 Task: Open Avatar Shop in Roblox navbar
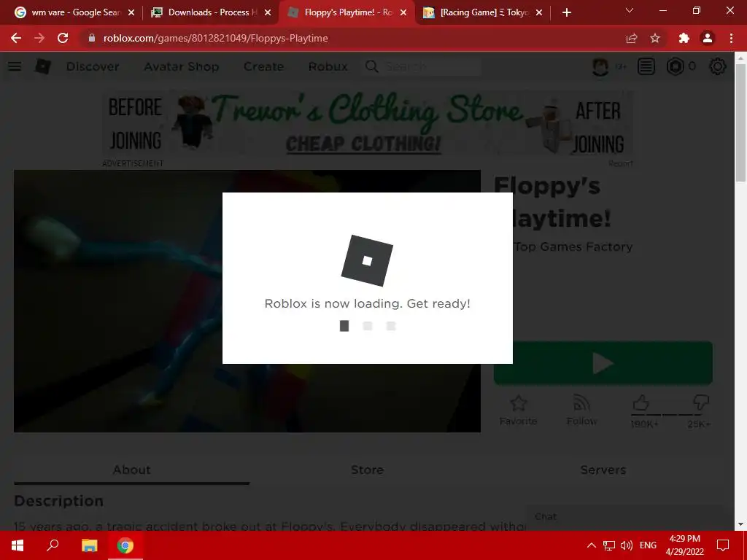point(182,66)
